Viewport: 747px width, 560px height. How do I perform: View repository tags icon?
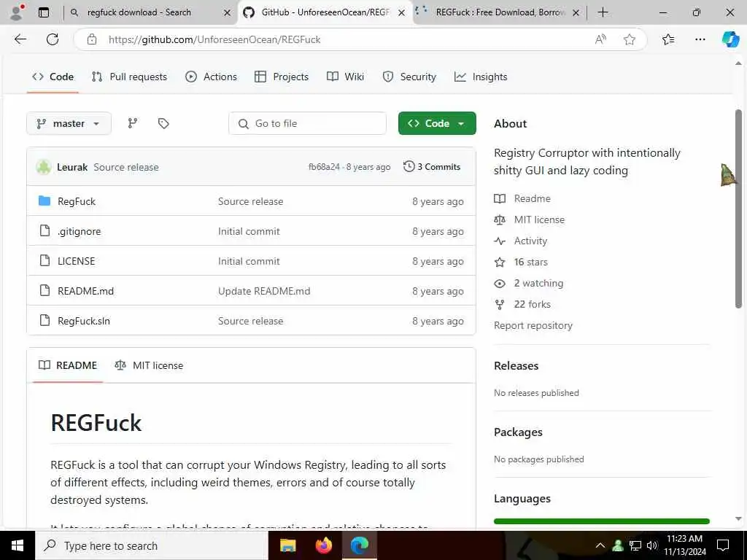(163, 123)
